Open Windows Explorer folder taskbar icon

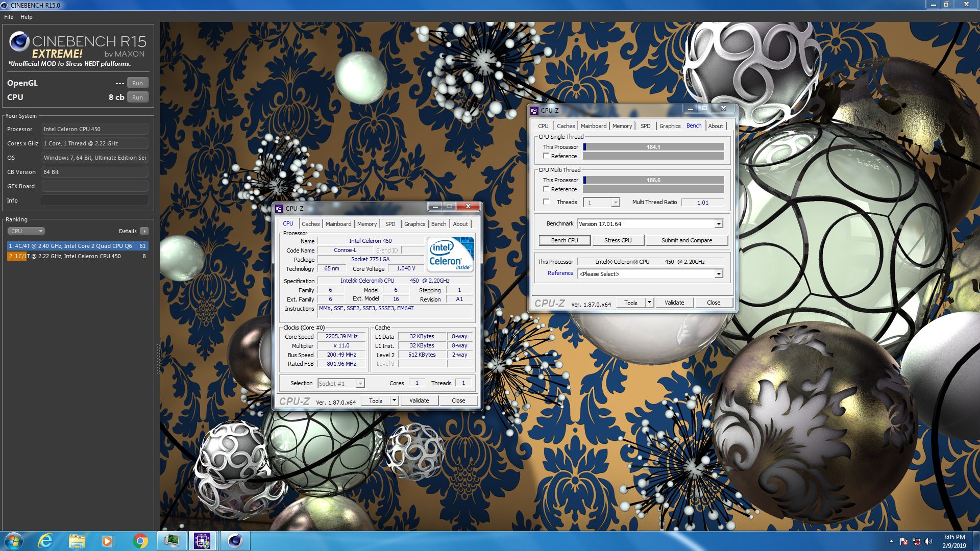tap(77, 541)
